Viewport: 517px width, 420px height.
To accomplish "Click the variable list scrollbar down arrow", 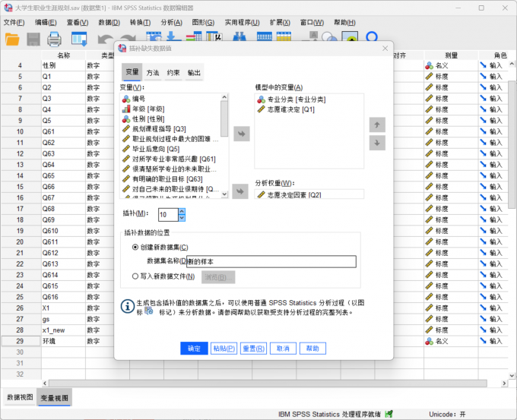I will pyautogui.click(x=224, y=194).
